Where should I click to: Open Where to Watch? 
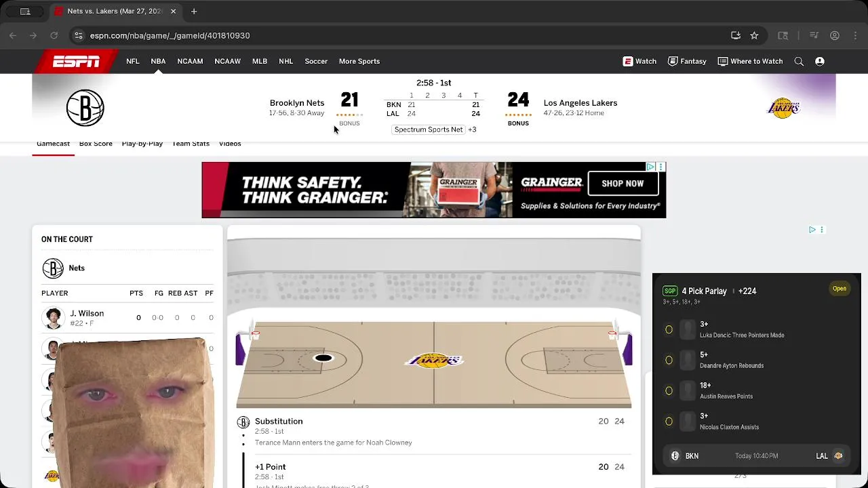(x=750, y=61)
